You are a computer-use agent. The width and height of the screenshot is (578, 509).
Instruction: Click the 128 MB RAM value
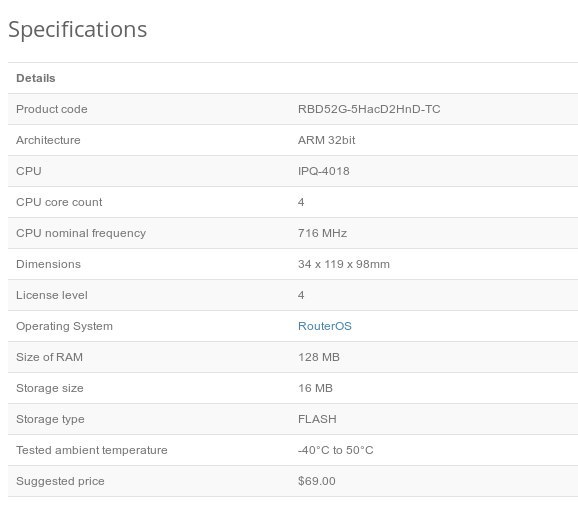click(x=319, y=357)
